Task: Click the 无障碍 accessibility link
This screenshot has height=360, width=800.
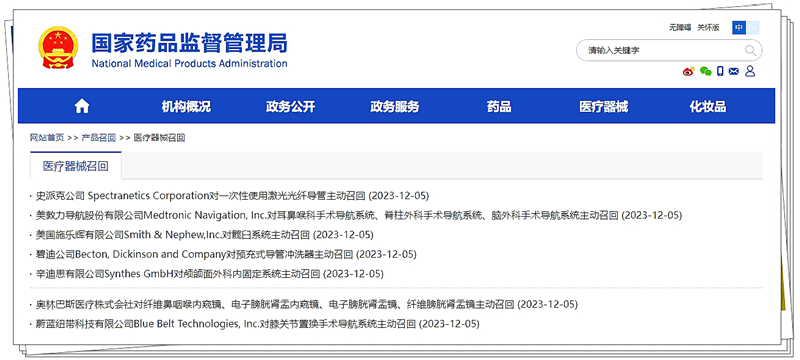Action: (x=680, y=28)
